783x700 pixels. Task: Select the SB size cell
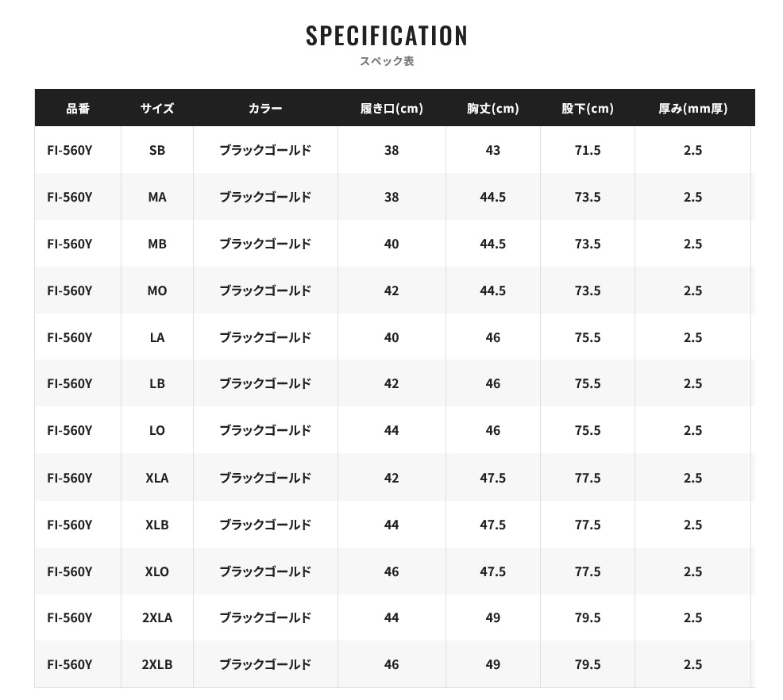click(157, 150)
